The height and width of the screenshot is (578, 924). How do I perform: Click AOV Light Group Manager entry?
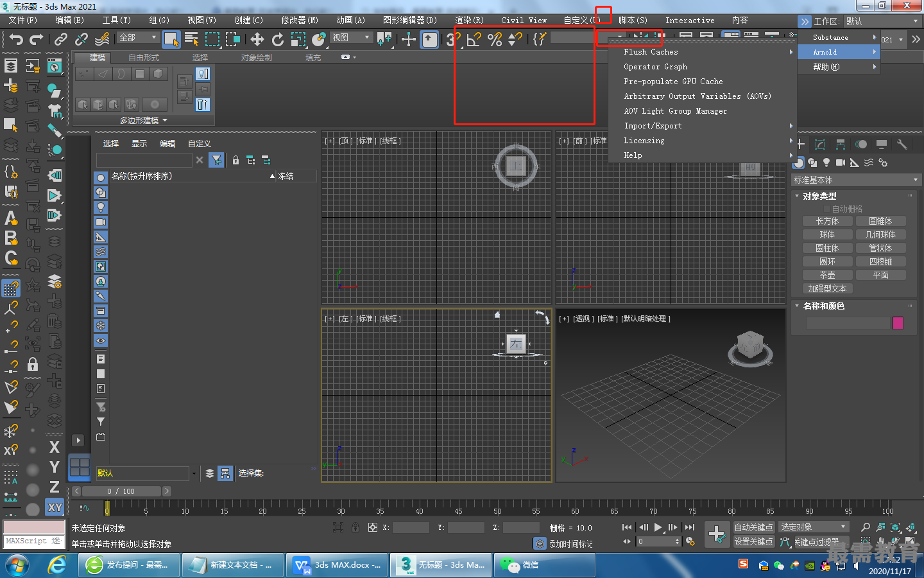point(703,111)
